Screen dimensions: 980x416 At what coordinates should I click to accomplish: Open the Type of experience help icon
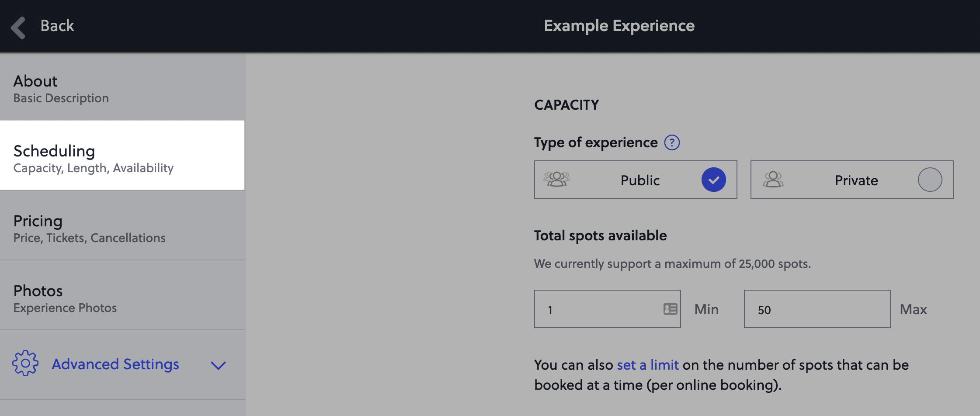(x=672, y=142)
